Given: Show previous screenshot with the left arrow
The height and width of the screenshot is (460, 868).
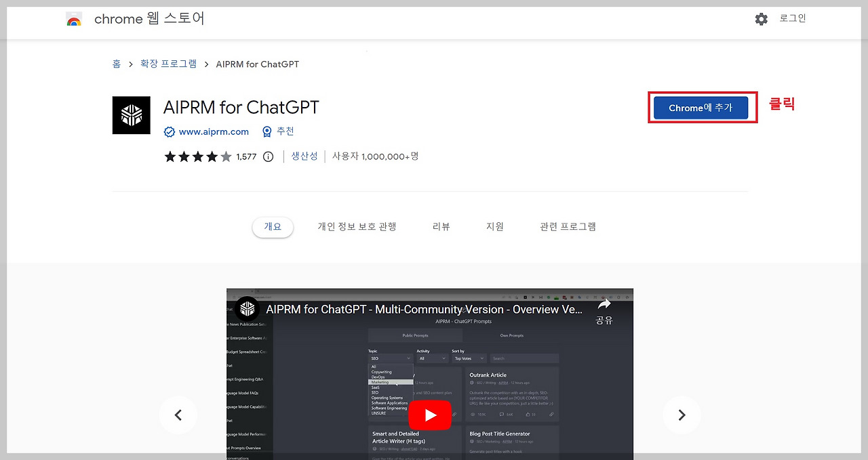Looking at the screenshot, I should [178, 415].
